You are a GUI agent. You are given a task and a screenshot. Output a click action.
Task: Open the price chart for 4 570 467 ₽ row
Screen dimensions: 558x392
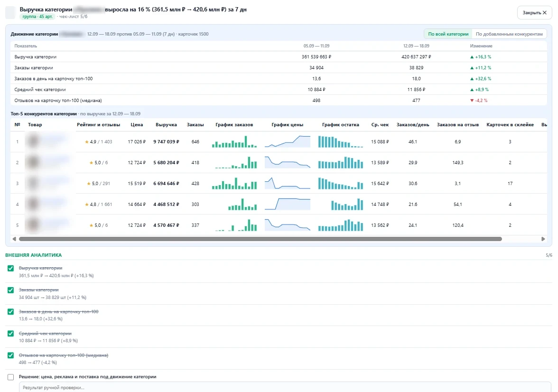tap(287, 225)
